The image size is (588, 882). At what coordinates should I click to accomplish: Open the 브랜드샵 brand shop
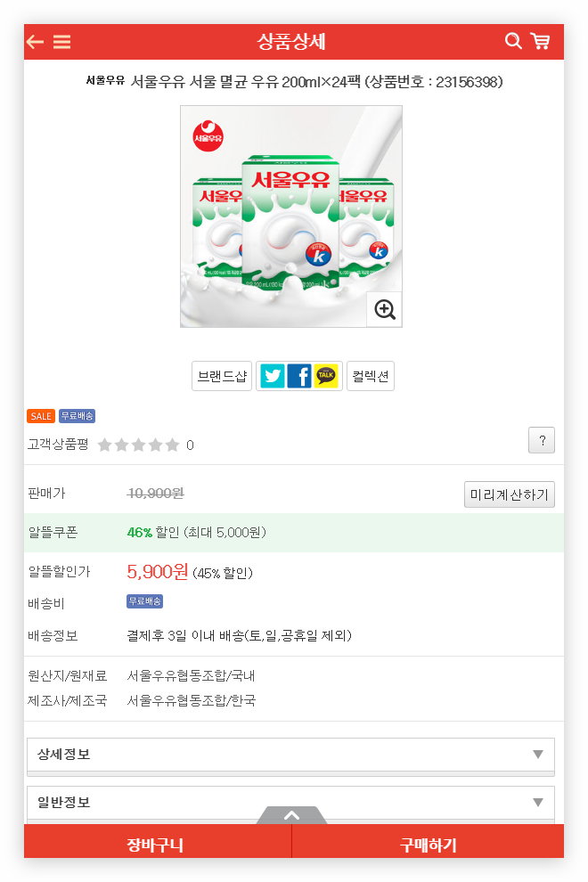pyautogui.click(x=222, y=376)
